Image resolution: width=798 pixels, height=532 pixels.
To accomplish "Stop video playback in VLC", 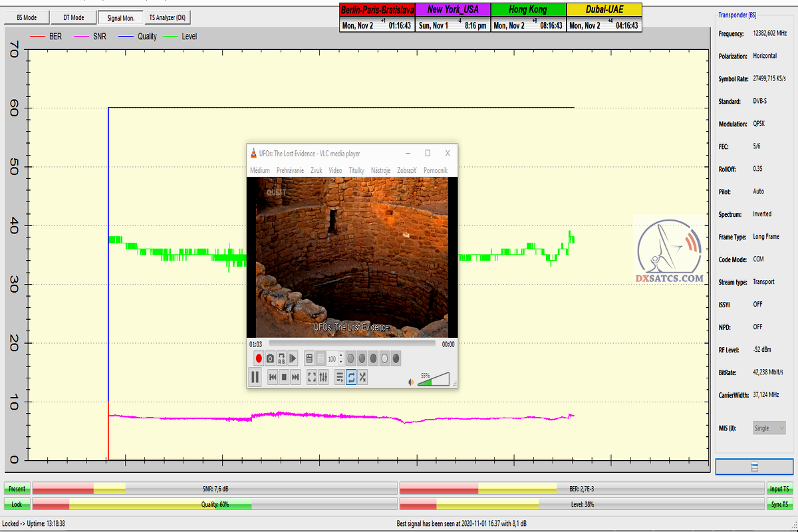I will (284, 378).
